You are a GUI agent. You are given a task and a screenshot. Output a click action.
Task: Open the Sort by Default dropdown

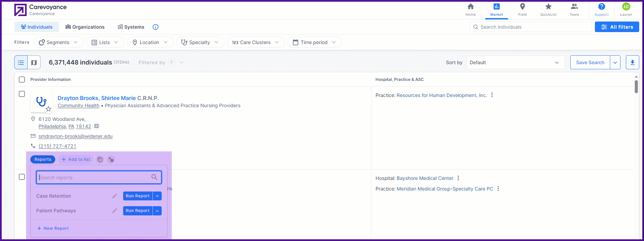(515, 62)
